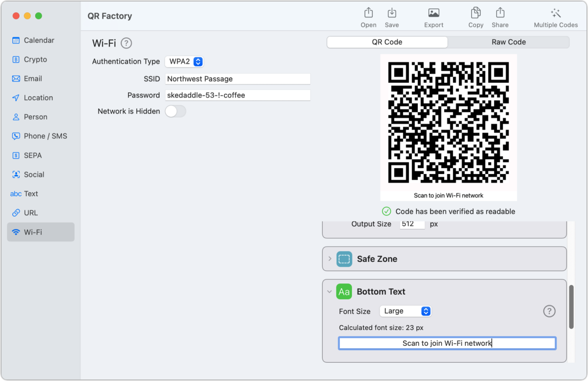Click the Share toolbar icon
Image resolution: width=588 pixels, height=381 pixels.
[500, 13]
